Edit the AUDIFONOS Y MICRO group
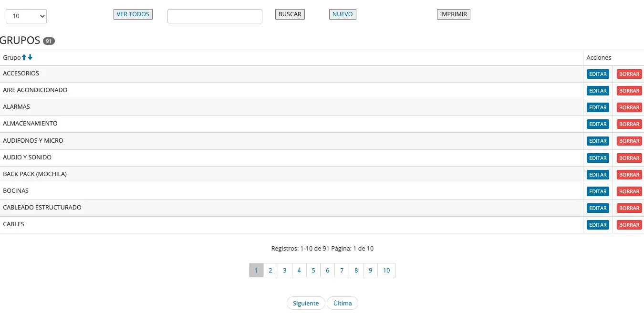 click(x=598, y=141)
